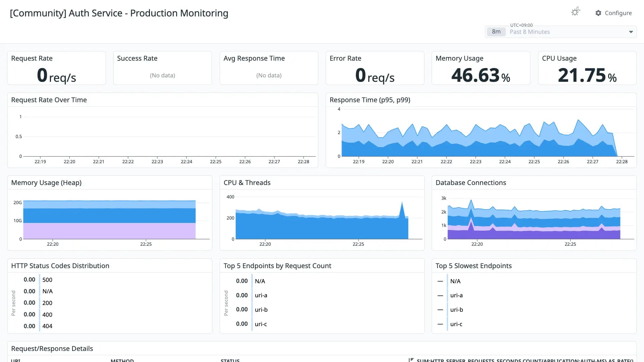The image size is (644, 362).
Task: Select uri-a in Top 5 Endpoints by Request Count
Action: (261, 295)
